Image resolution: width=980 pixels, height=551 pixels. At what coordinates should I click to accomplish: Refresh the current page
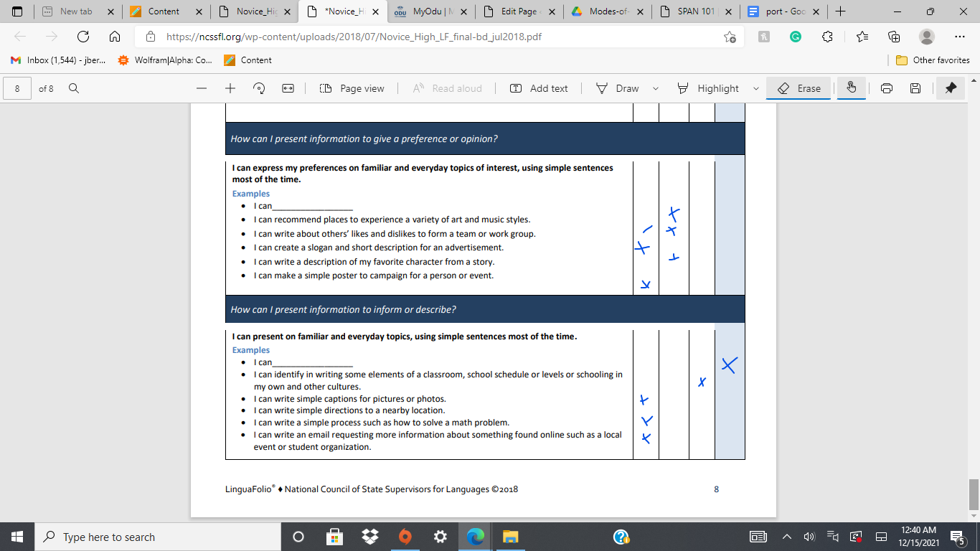click(83, 37)
